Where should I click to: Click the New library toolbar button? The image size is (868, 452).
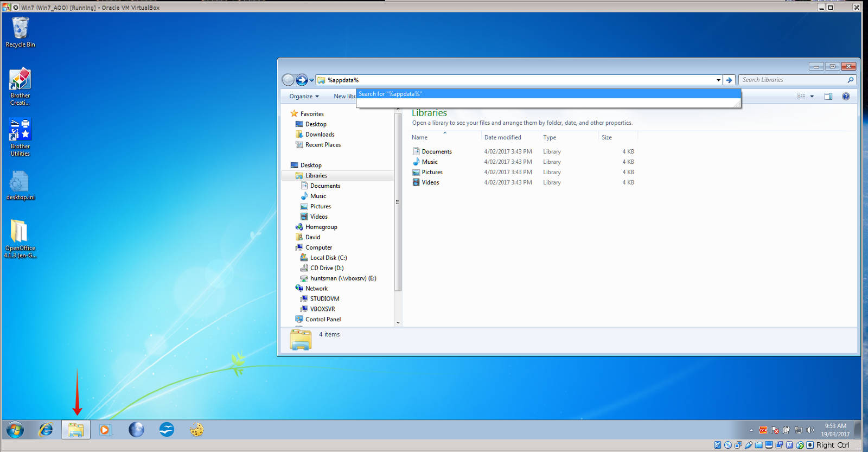click(344, 96)
